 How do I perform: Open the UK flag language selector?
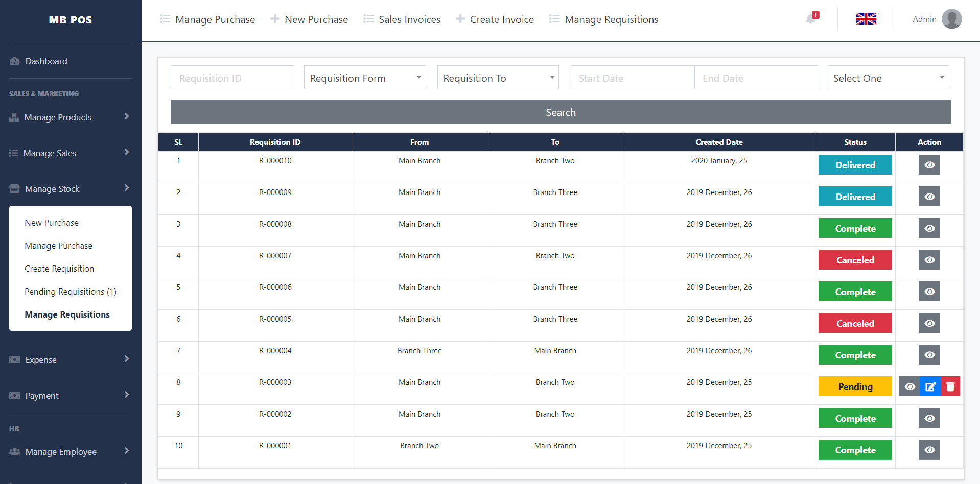click(x=866, y=19)
